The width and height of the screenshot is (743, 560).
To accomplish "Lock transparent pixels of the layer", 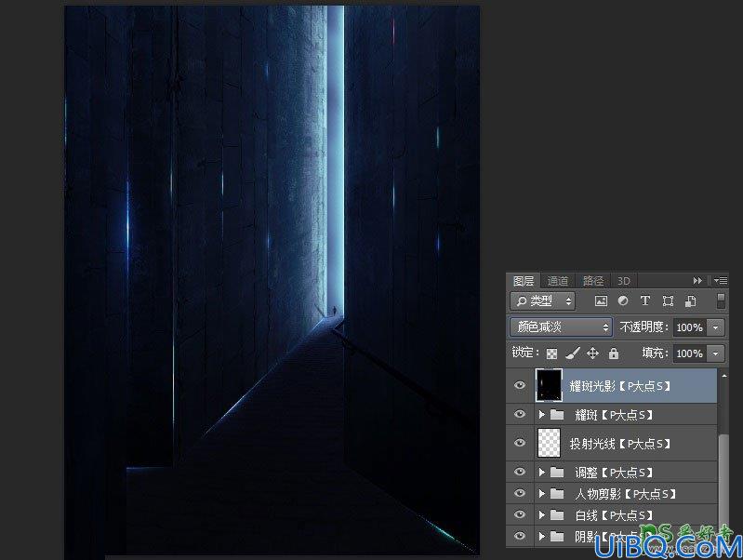I will [551, 353].
